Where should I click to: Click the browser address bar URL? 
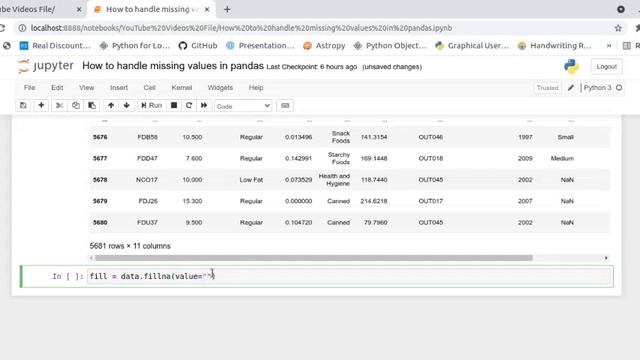point(241,28)
